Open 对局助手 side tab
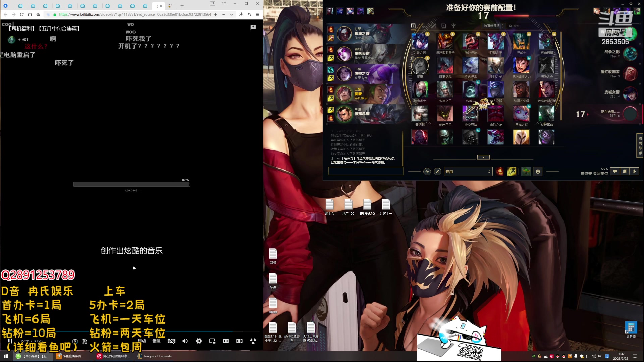This screenshot has width=644, height=362. 640,145
